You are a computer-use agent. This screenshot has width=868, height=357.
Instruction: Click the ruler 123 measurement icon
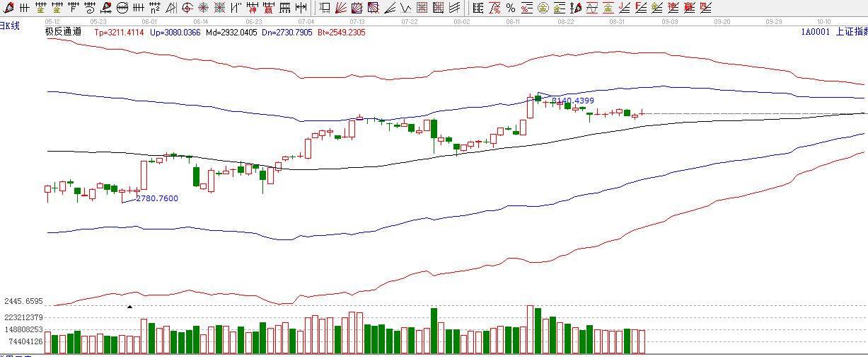284,8
